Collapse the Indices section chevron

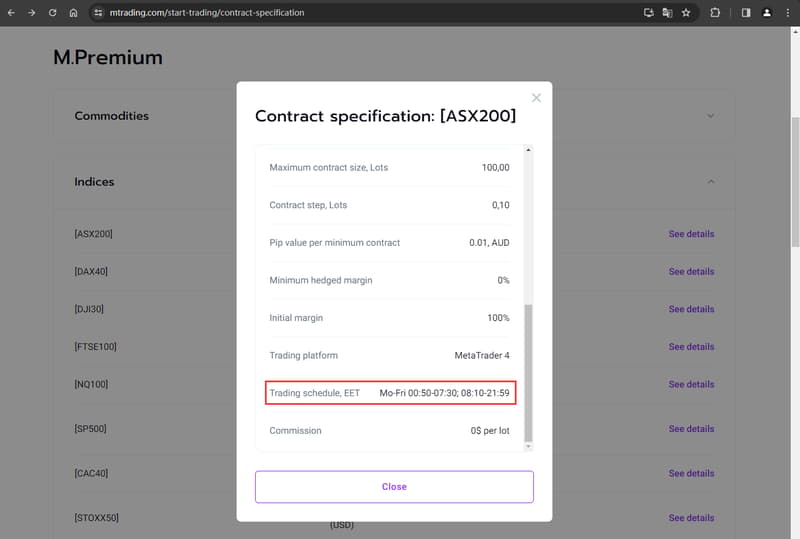[711, 182]
